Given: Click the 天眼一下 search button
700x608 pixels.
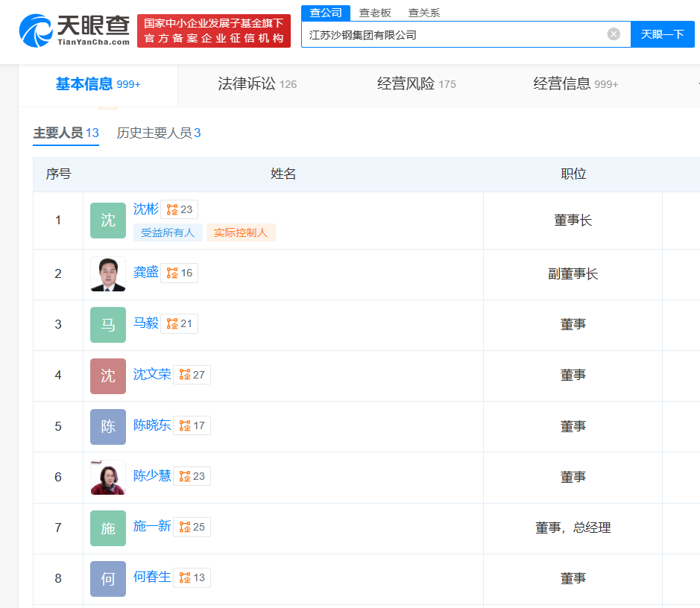Looking at the screenshot, I should click(x=662, y=34).
